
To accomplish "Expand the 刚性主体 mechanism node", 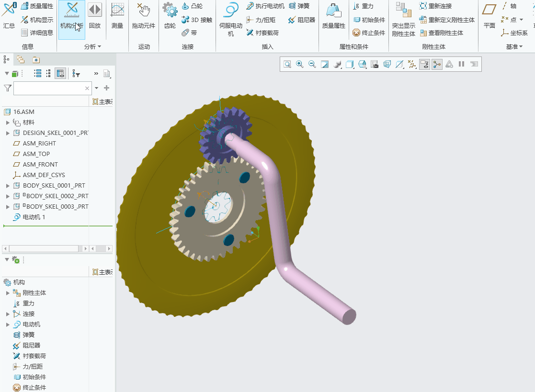I will [x=8, y=293].
